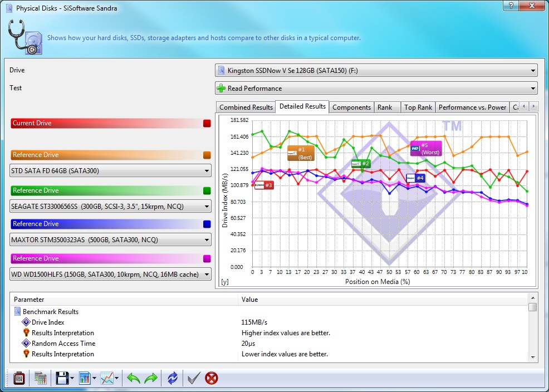Expand the SEAGATE ST3300656SS reference dropdown
The image size is (549, 392).
coord(110,207)
